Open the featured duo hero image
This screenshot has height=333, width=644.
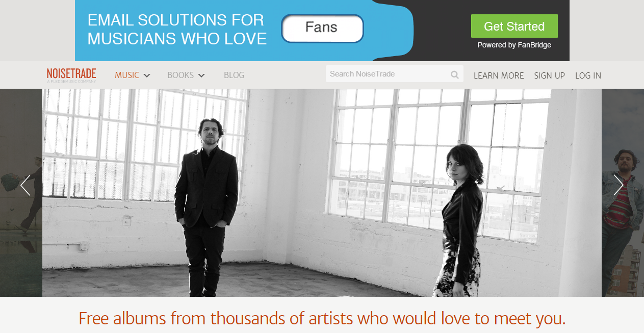pyautogui.click(x=322, y=193)
